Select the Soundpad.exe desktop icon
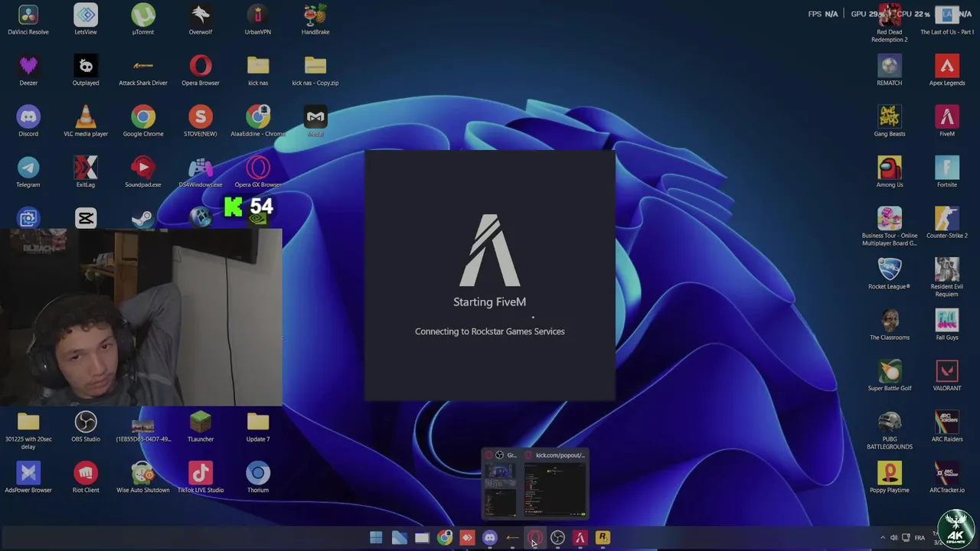This screenshot has height=551, width=980. tap(143, 172)
